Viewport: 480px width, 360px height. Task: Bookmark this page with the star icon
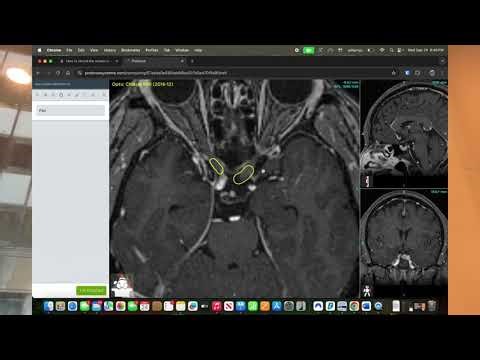[394, 73]
